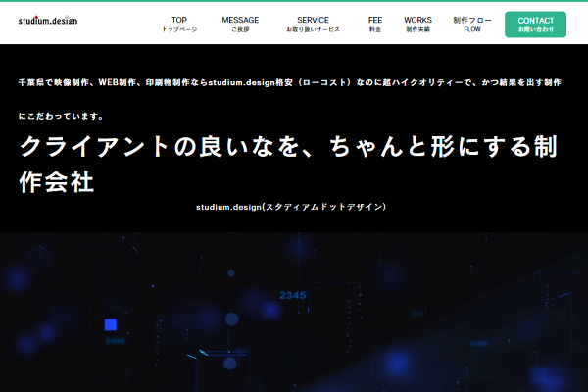Click the studium.design logo

tap(48, 20)
